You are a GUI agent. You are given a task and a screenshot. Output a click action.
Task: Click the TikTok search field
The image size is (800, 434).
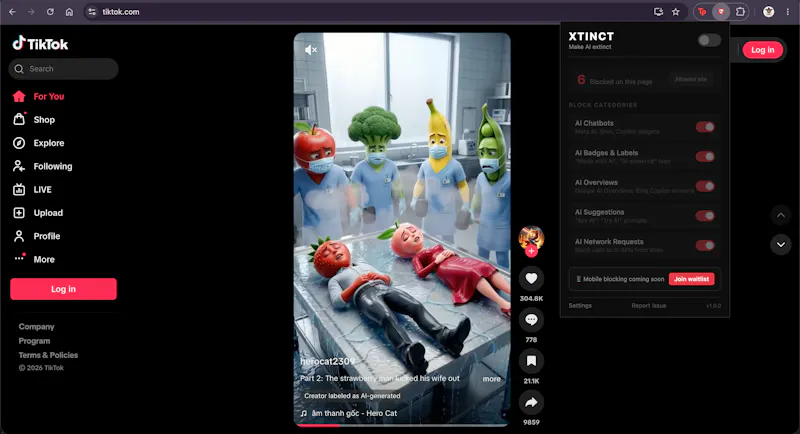[63, 69]
